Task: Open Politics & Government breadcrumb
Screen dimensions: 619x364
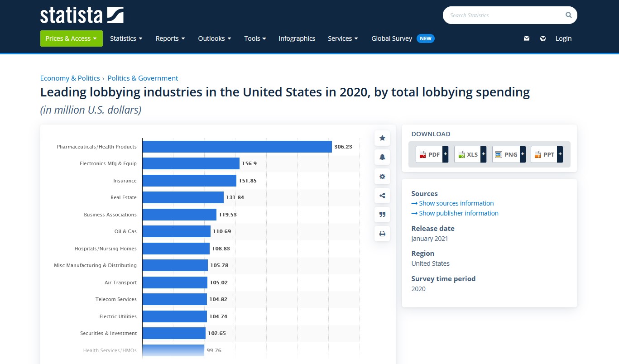Action: point(143,78)
